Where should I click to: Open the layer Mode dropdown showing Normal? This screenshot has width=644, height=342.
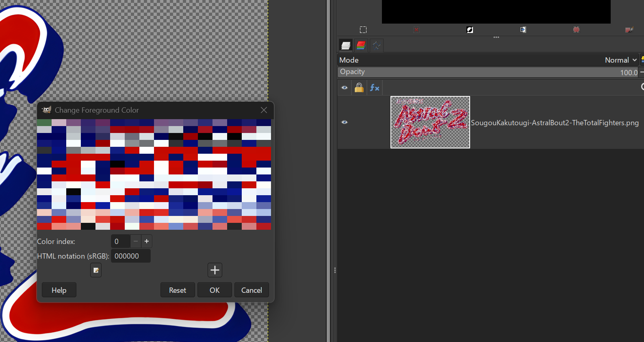click(620, 60)
